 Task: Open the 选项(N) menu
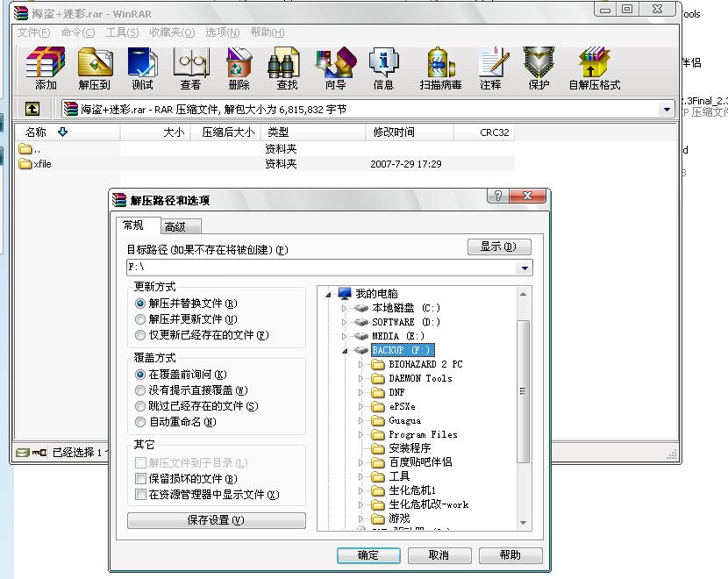[223, 32]
